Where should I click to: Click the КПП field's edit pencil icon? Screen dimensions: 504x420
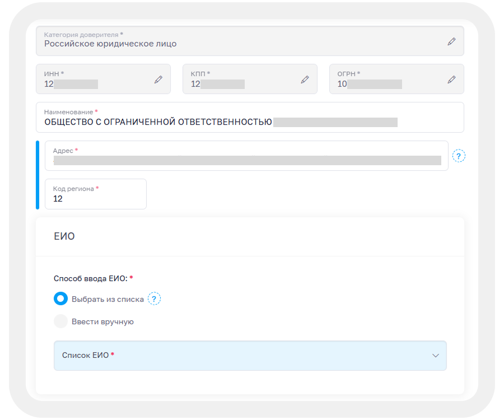click(x=305, y=80)
